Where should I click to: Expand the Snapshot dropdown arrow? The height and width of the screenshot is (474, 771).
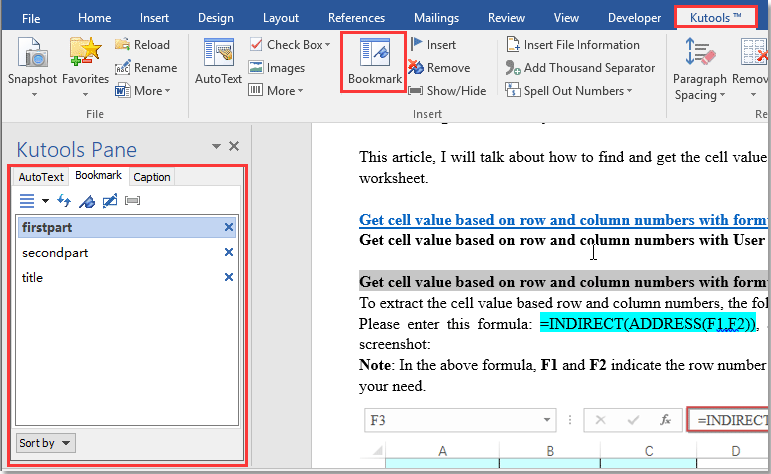point(34,94)
